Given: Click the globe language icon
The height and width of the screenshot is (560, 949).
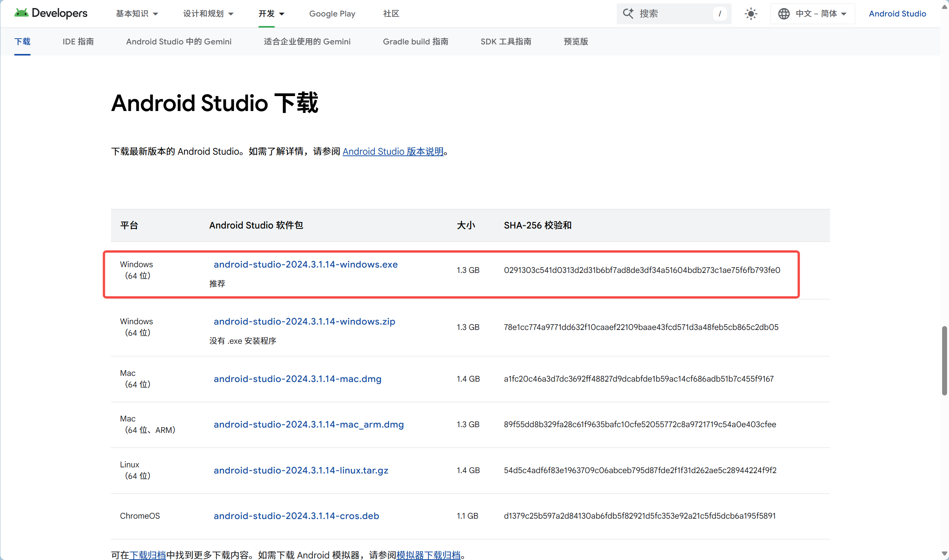Looking at the screenshot, I should click(784, 14).
